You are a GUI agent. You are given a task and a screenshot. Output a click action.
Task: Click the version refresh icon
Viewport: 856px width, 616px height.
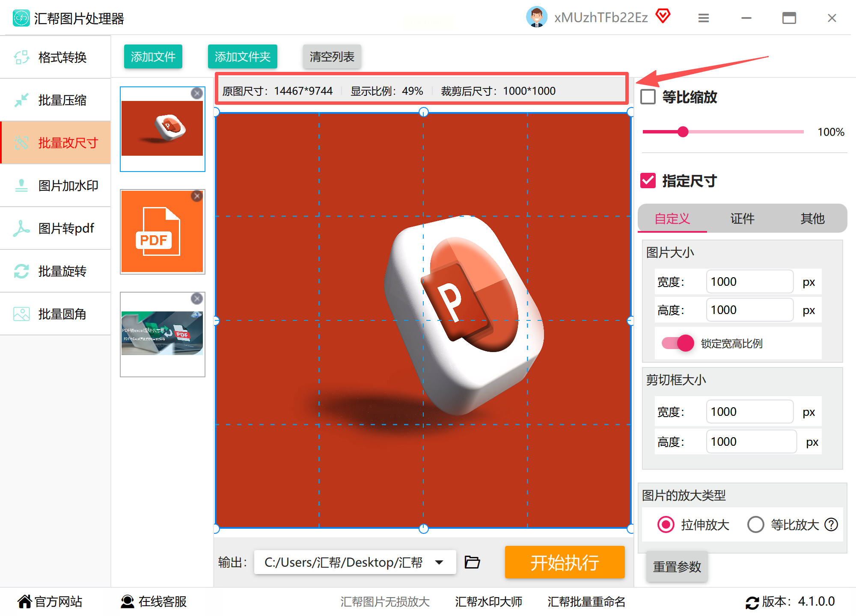click(752, 602)
